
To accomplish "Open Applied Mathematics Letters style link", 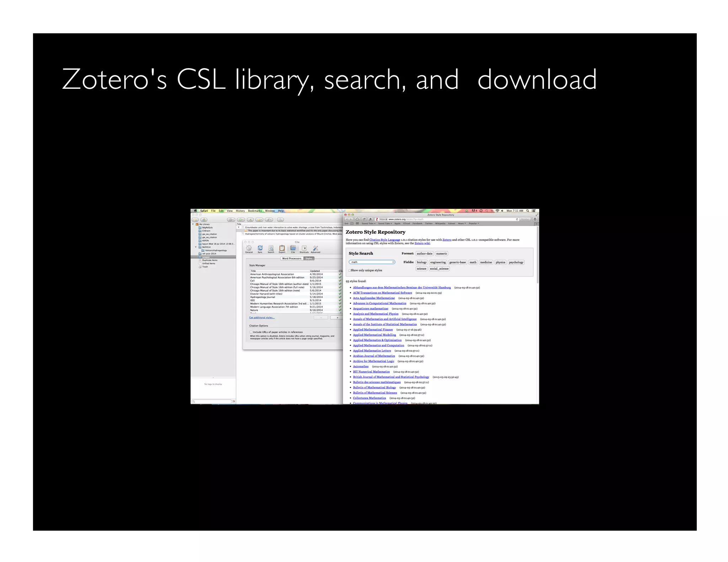I will tap(372, 351).
